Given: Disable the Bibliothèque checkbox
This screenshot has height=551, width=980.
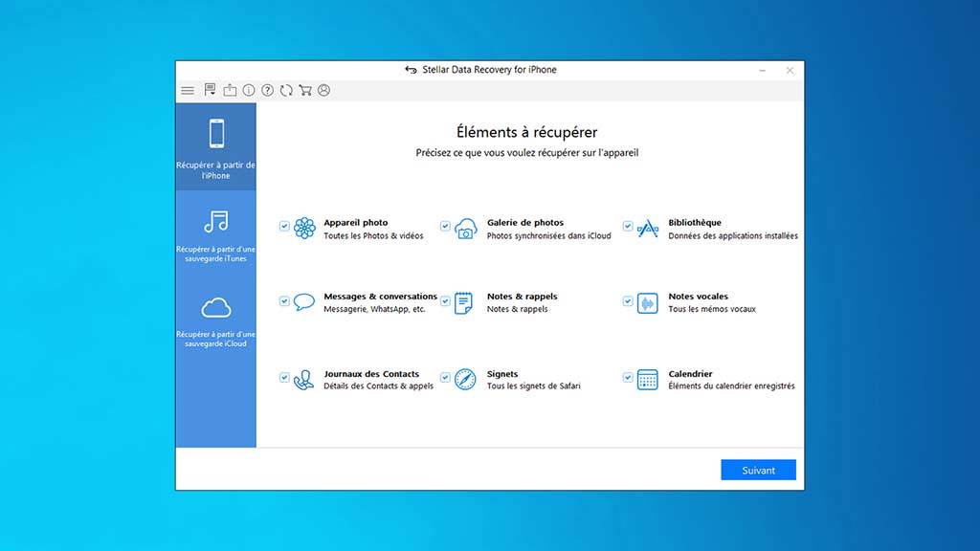Looking at the screenshot, I should click(628, 227).
